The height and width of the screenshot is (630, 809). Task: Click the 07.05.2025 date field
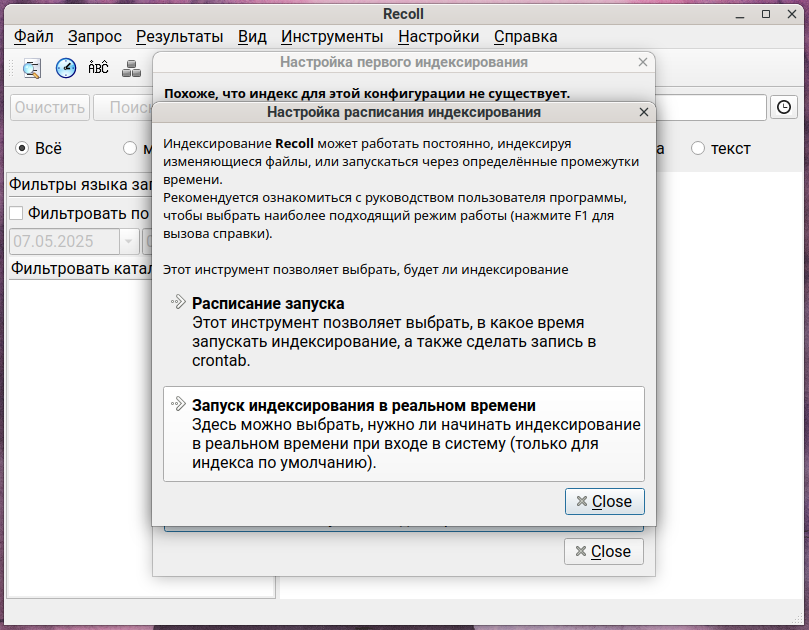(x=65, y=241)
